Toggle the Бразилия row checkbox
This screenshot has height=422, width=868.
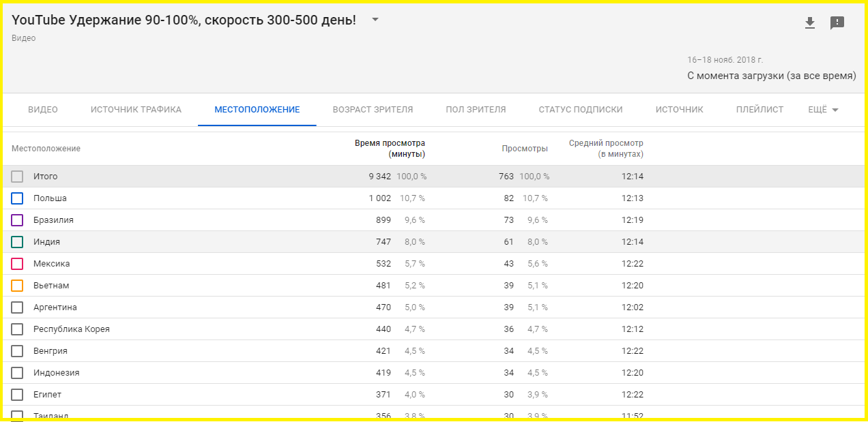tap(17, 220)
